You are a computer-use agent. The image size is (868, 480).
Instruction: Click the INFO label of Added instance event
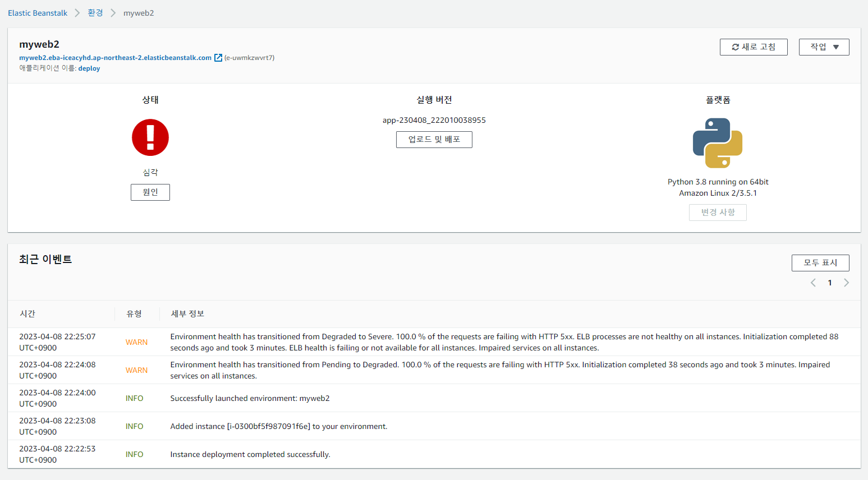[134, 426]
